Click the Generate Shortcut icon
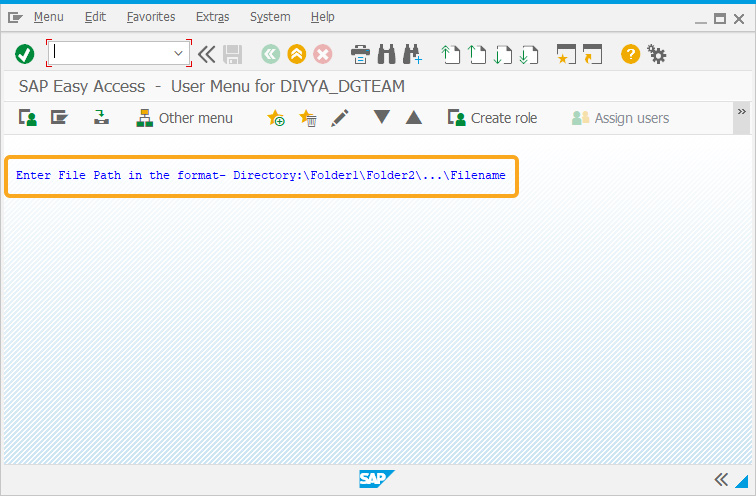The height and width of the screenshot is (496, 756). (x=592, y=54)
